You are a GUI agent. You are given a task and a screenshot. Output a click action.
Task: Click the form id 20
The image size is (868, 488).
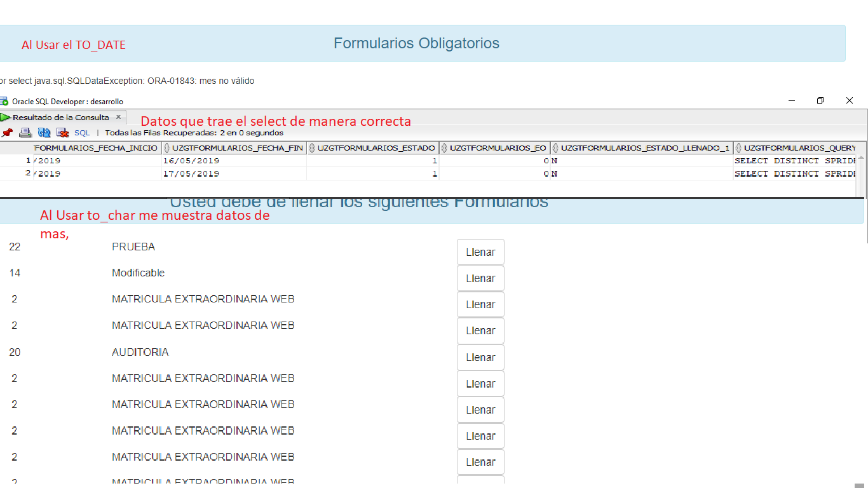click(15, 352)
